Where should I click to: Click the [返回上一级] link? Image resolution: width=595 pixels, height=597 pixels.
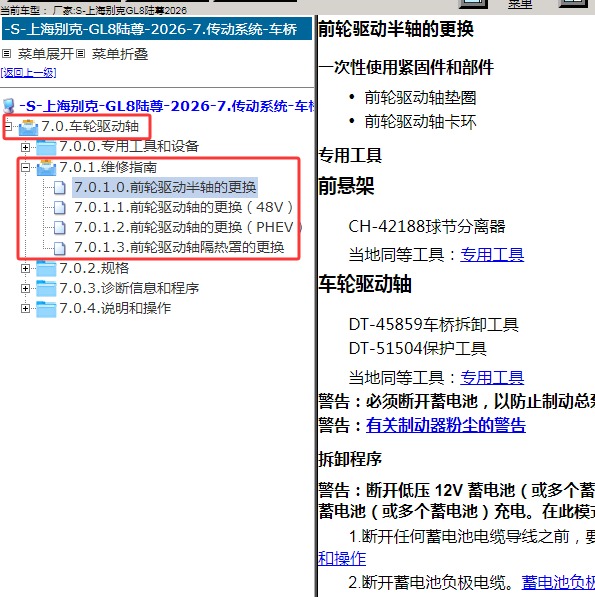(29, 72)
